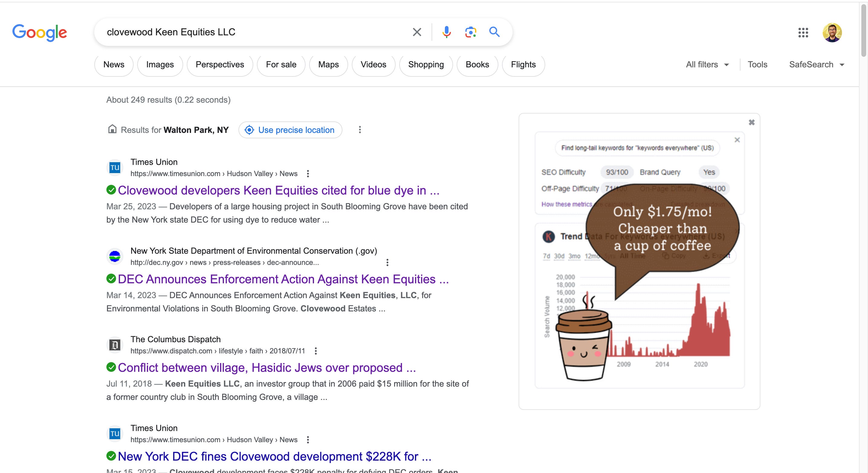
Task: Open more options for Columbus Dispatch result
Action: tap(316, 351)
